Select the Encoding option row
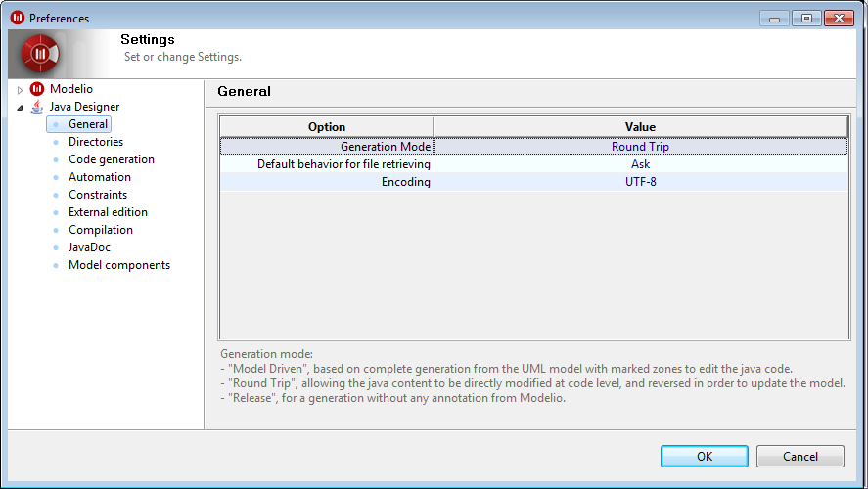Screen dimensions: 868x489 click(x=533, y=182)
